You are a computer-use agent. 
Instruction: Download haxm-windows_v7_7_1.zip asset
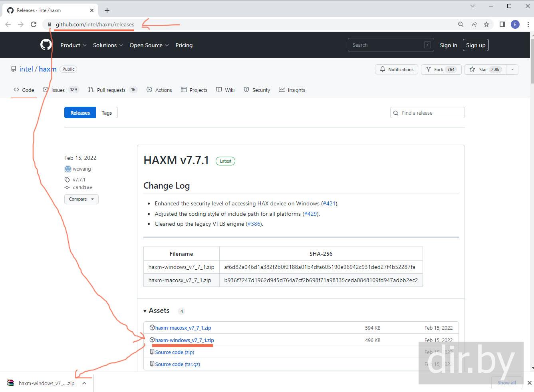pos(185,340)
